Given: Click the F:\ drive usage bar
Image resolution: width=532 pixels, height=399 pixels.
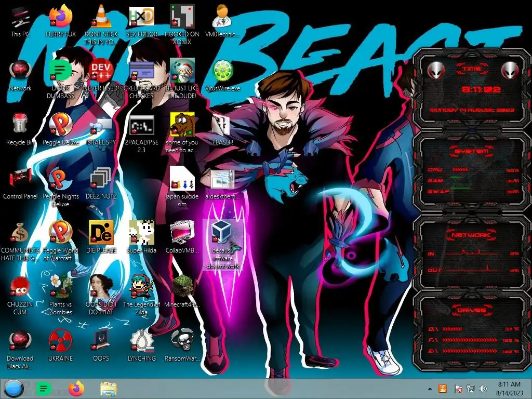Looking at the screenshot, I should 470,340.
